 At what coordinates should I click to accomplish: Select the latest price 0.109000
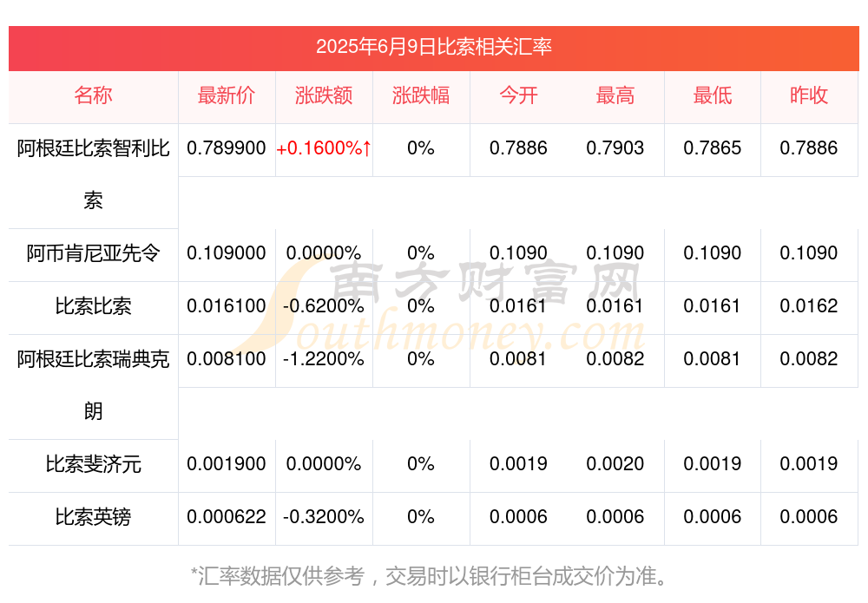click(226, 253)
